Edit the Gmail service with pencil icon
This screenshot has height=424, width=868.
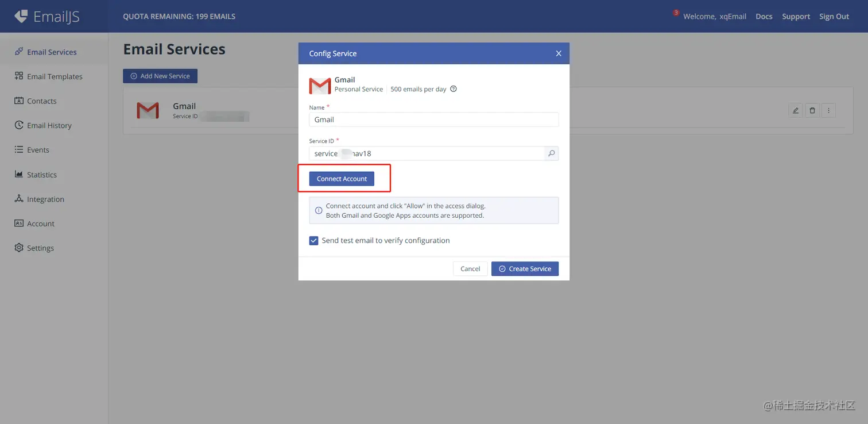(796, 110)
